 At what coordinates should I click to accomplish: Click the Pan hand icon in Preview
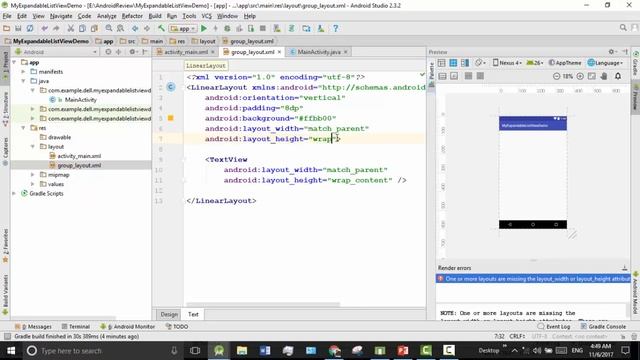pyautogui.click(x=604, y=76)
